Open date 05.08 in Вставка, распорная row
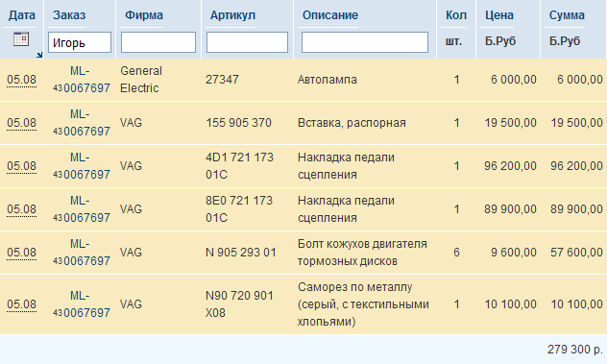607x364 pixels. pyautogui.click(x=22, y=123)
